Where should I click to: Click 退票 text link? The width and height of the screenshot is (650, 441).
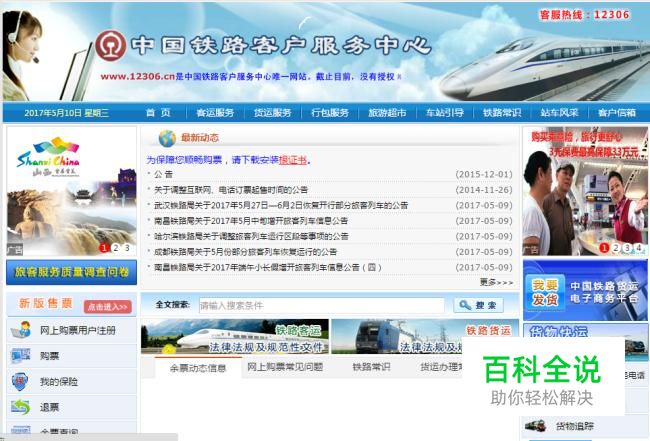point(49,407)
